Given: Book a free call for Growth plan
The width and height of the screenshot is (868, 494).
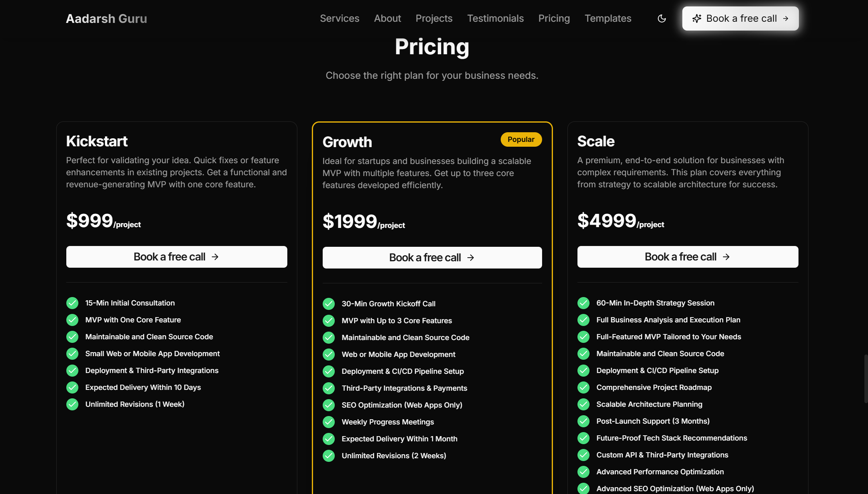Looking at the screenshot, I should (432, 258).
